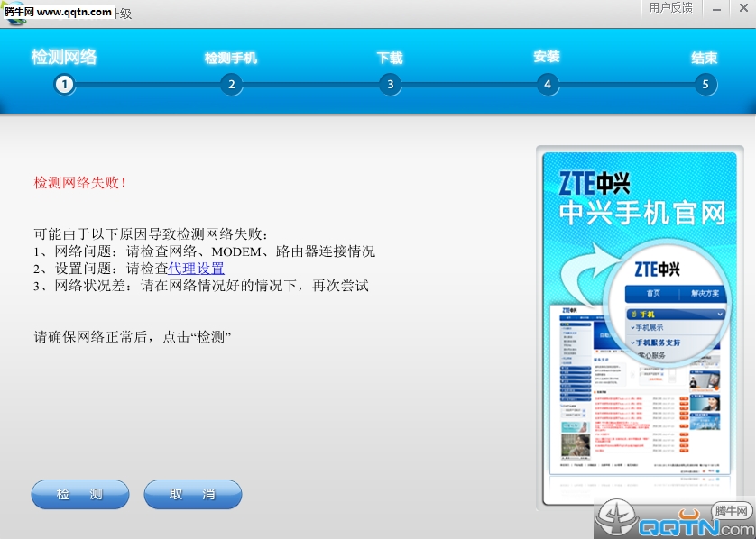Viewport: 756px width, 539px height.
Task: Select step 3 circle 下载
Action: click(x=390, y=85)
